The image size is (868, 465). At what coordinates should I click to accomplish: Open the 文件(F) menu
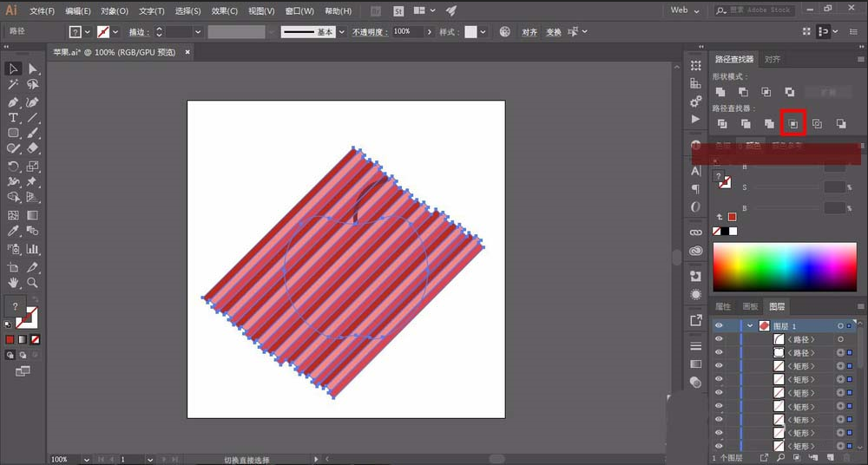[42, 11]
